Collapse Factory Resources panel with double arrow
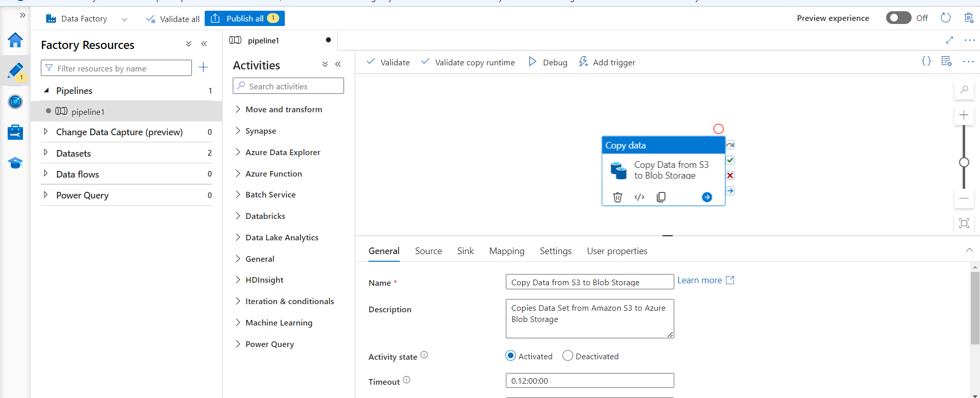Image resolution: width=980 pixels, height=398 pixels. point(204,44)
